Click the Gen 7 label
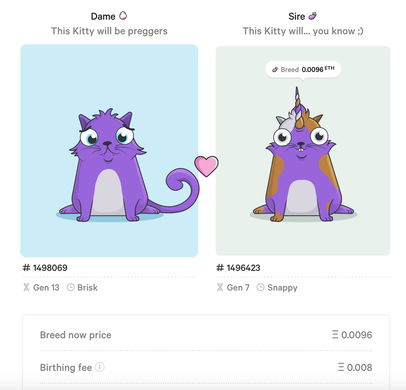Image resolution: width=406 pixels, height=390 pixels. tap(238, 287)
